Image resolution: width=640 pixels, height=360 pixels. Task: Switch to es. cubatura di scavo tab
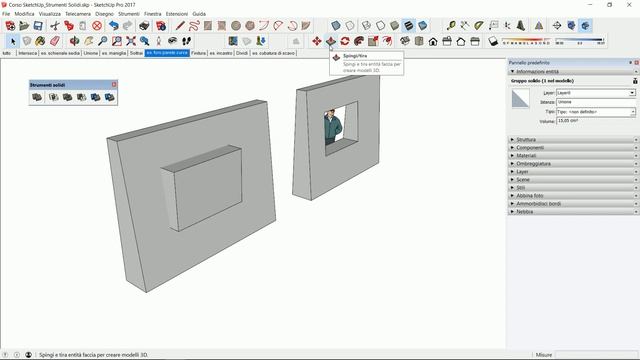coord(273,53)
